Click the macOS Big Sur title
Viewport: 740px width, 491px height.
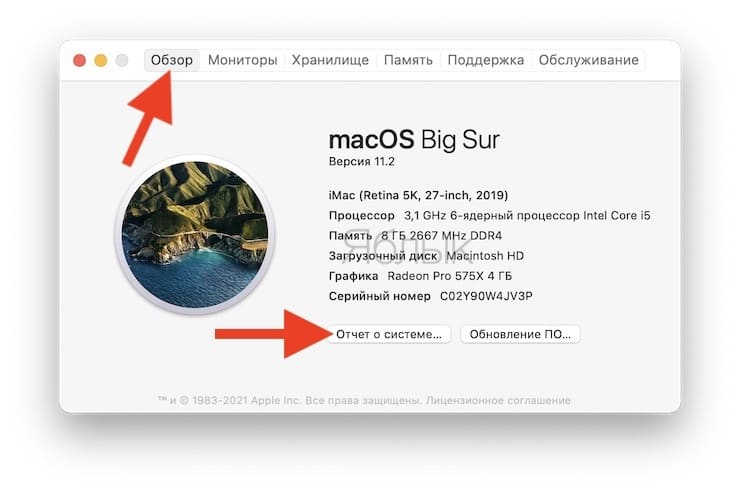414,139
